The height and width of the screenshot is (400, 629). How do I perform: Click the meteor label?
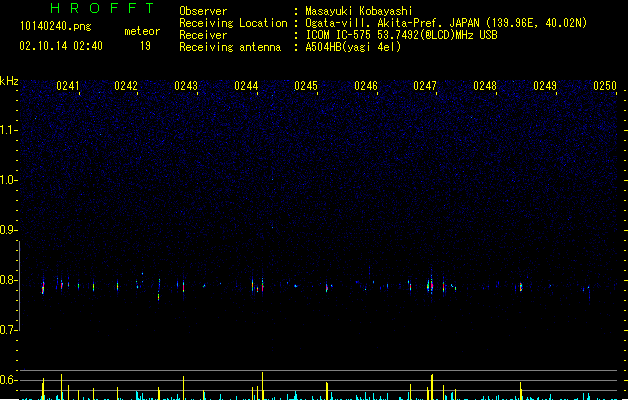coord(142,31)
